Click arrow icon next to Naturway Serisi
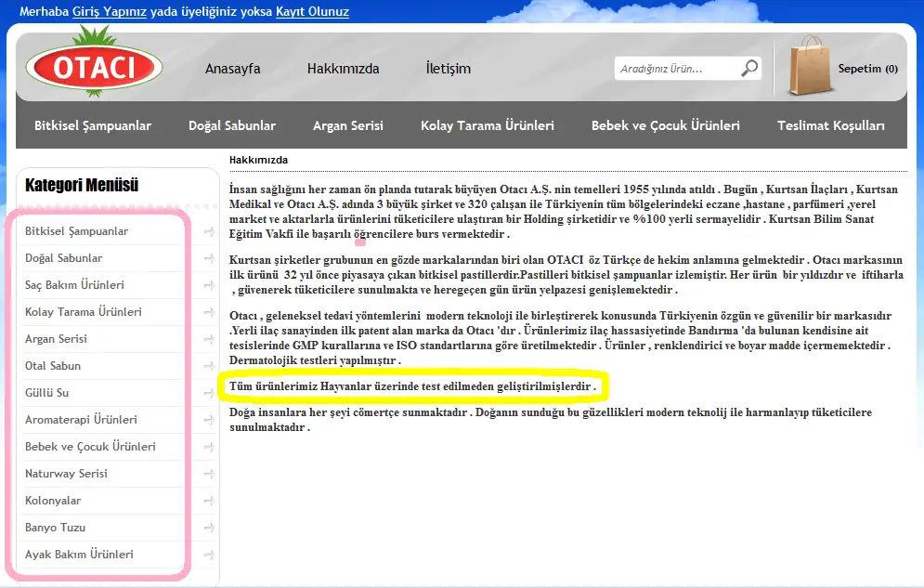Screen dimensions: 924x588 (209, 474)
